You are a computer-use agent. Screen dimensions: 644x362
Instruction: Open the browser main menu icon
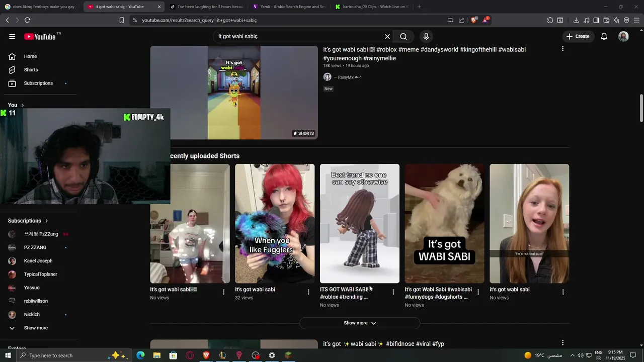tap(636, 20)
